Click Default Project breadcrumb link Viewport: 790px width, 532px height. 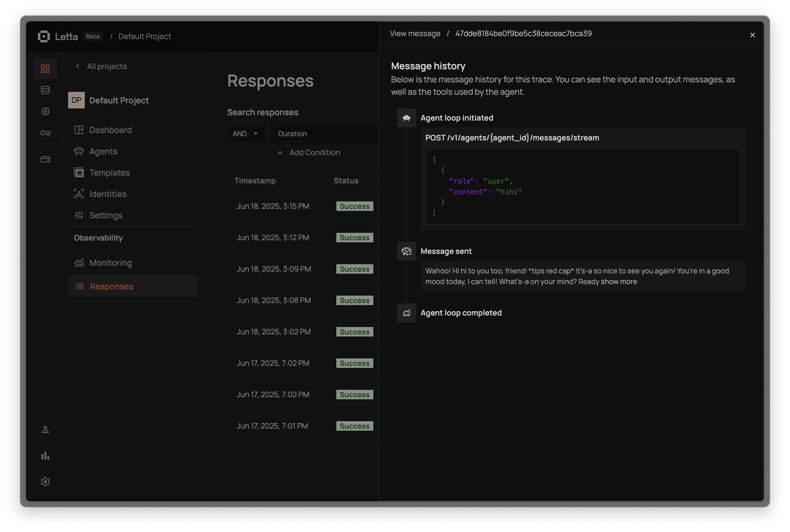tap(145, 36)
